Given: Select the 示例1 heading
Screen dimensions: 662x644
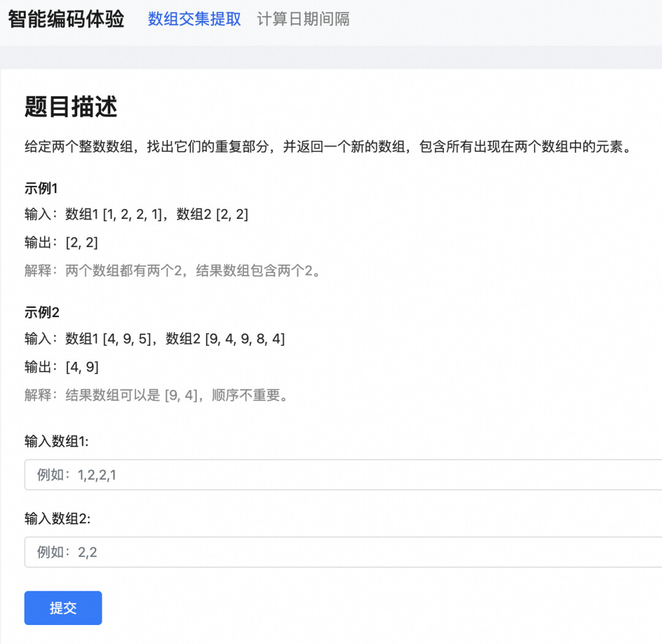Looking at the screenshot, I should tap(41, 188).
